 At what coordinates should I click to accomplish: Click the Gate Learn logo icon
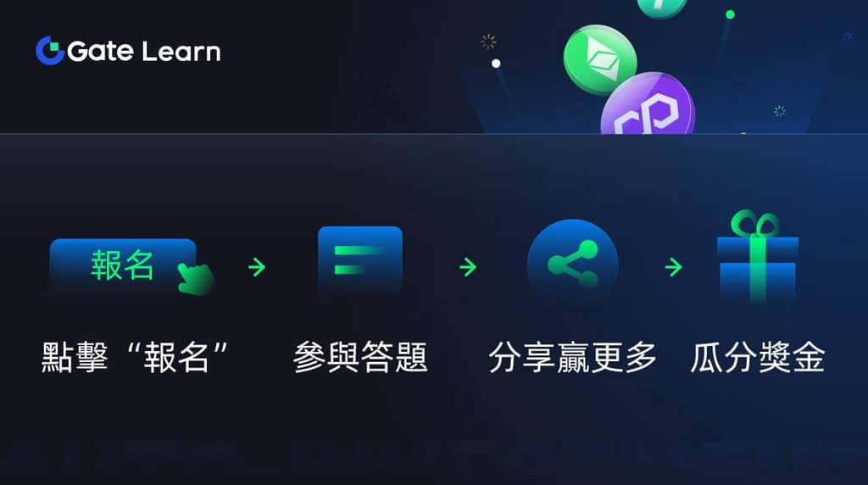pos(50,51)
